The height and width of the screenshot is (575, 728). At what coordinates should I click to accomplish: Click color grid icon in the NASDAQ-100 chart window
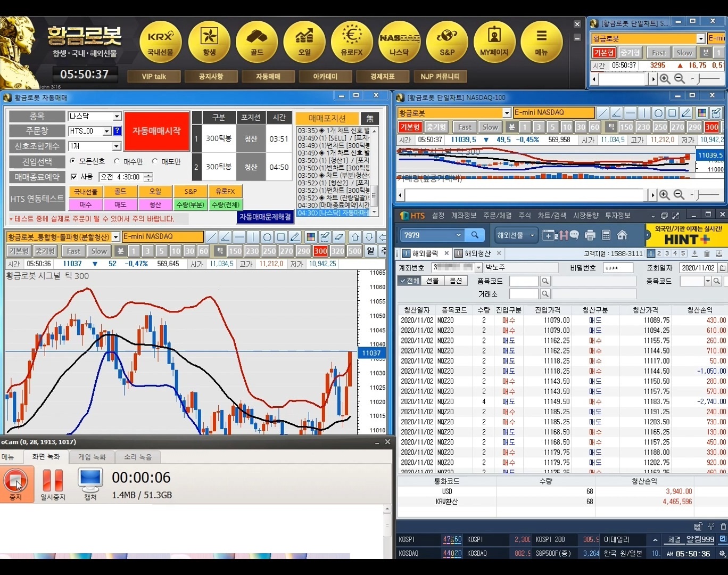pyautogui.click(x=702, y=113)
